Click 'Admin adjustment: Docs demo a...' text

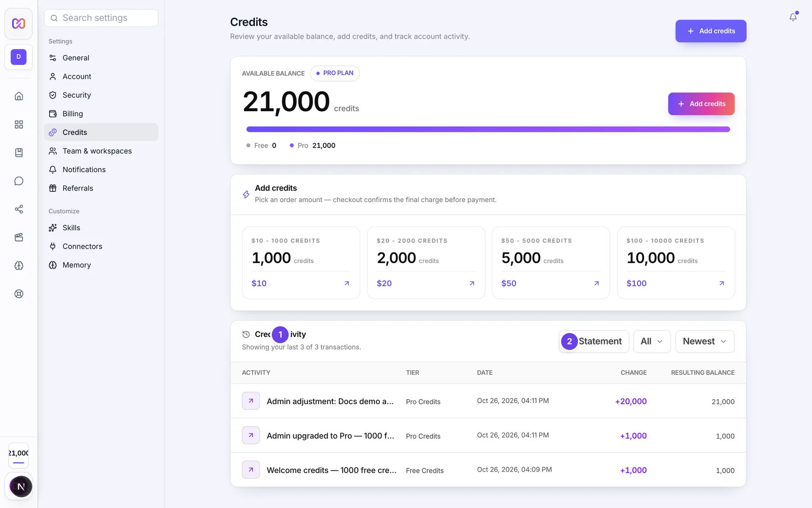coord(330,401)
